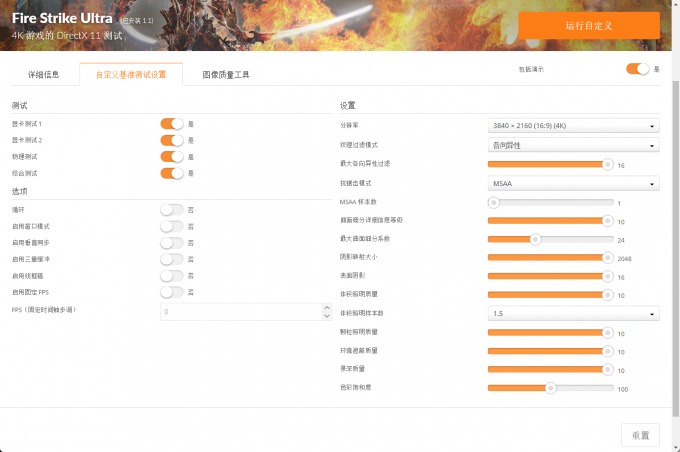
Task: Click the FPS fixed time step input field
Action: 242,312
